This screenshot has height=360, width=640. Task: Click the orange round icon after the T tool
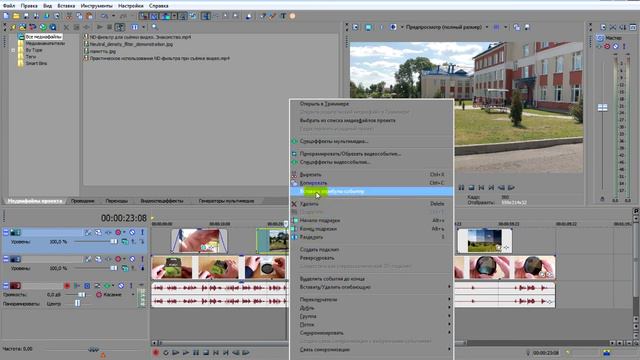293,16
